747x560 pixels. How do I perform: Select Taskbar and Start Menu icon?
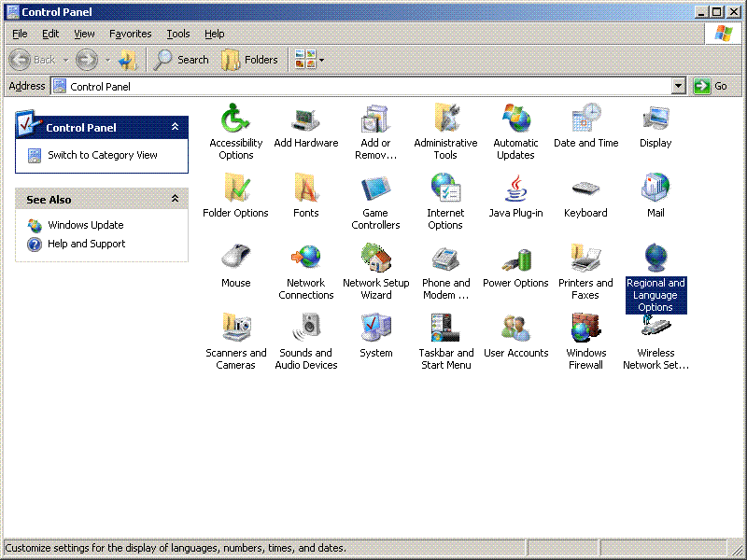coord(445,329)
